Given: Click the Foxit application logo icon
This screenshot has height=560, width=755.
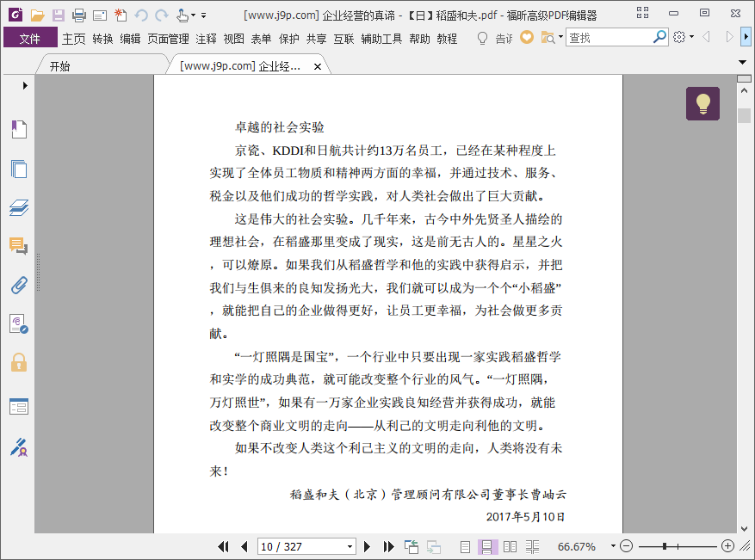Looking at the screenshot, I should click(15, 15).
